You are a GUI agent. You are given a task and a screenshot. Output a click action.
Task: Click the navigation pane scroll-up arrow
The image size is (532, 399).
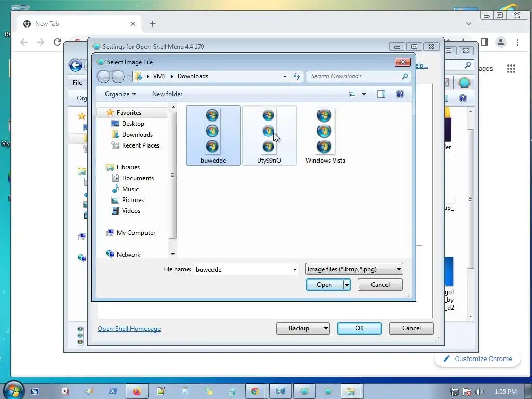point(173,107)
